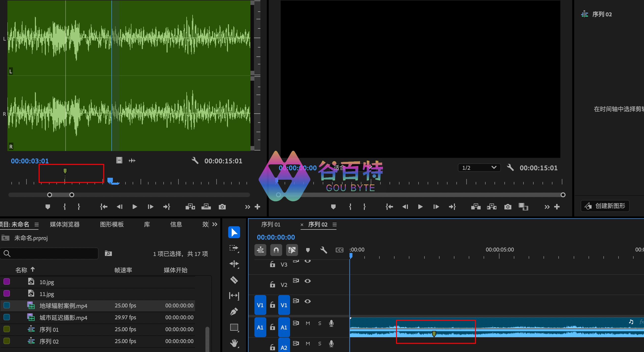
Task: Open timeline display settings wrench
Action: (x=323, y=250)
